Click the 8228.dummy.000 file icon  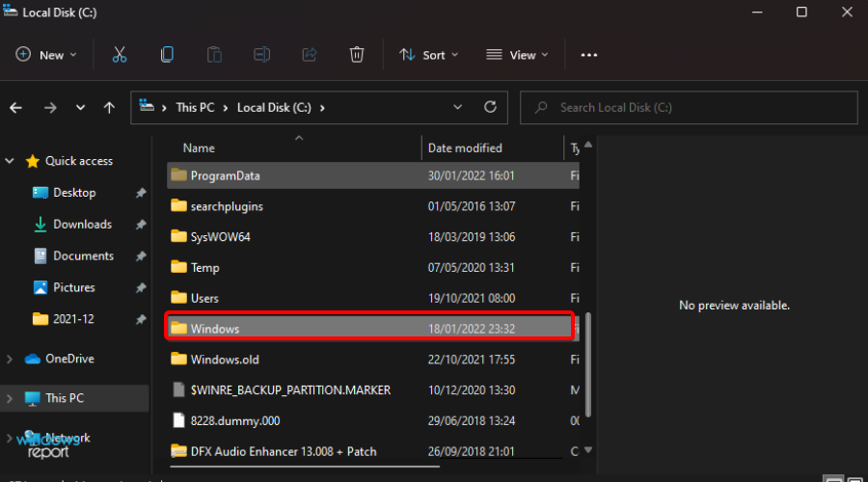click(x=178, y=420)
